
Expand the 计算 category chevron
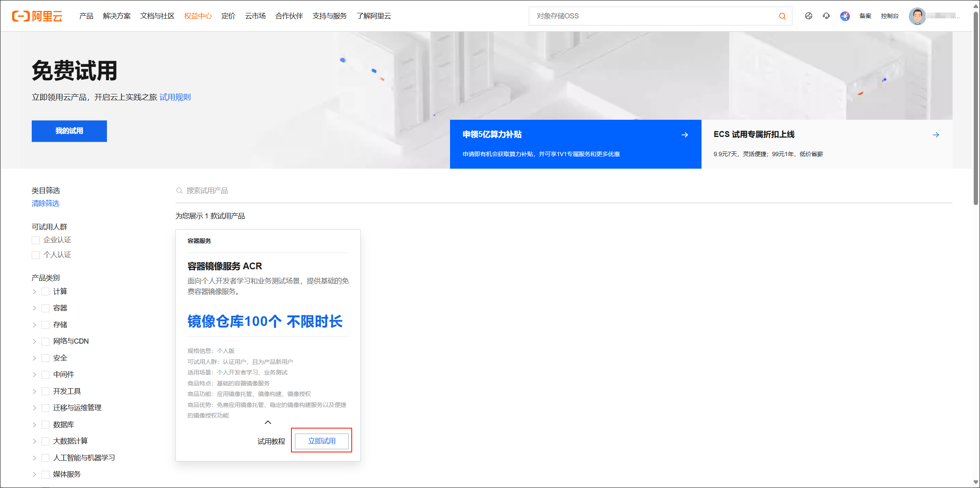[34, 292]
